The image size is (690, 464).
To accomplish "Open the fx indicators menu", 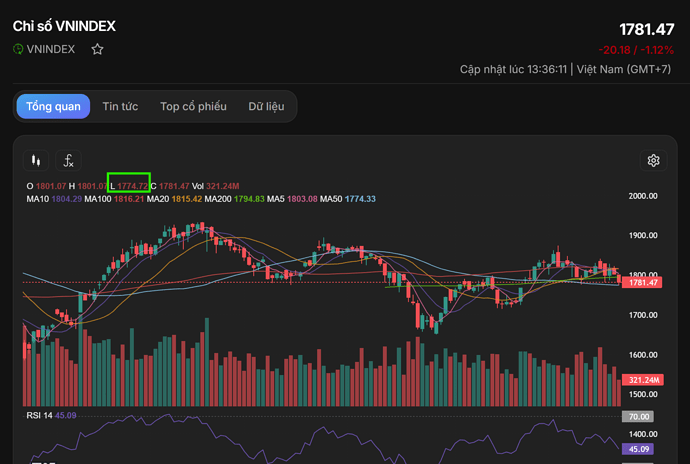I will 68,161.
